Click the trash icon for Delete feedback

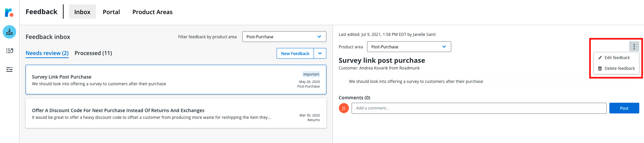600,68
